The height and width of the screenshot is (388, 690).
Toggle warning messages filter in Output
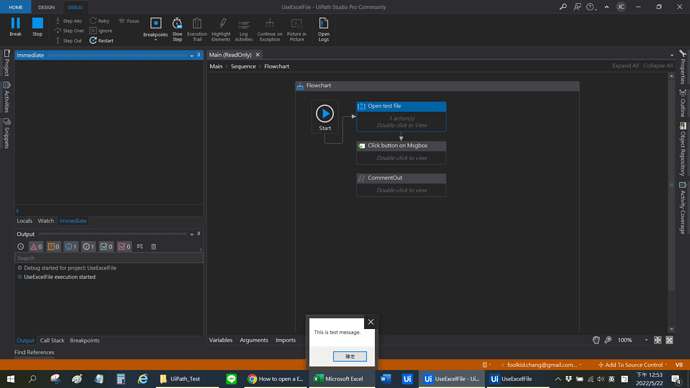[x=54, y=247]
